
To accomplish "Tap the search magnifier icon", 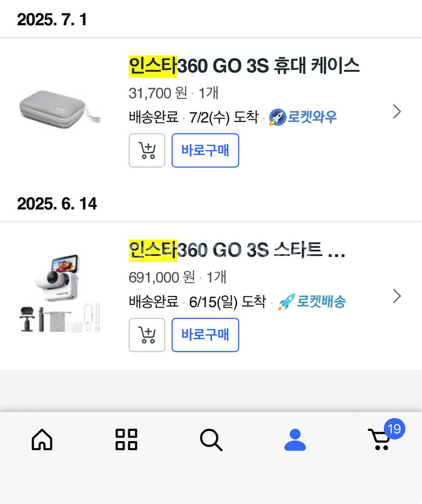I will [x=211, y=439].
